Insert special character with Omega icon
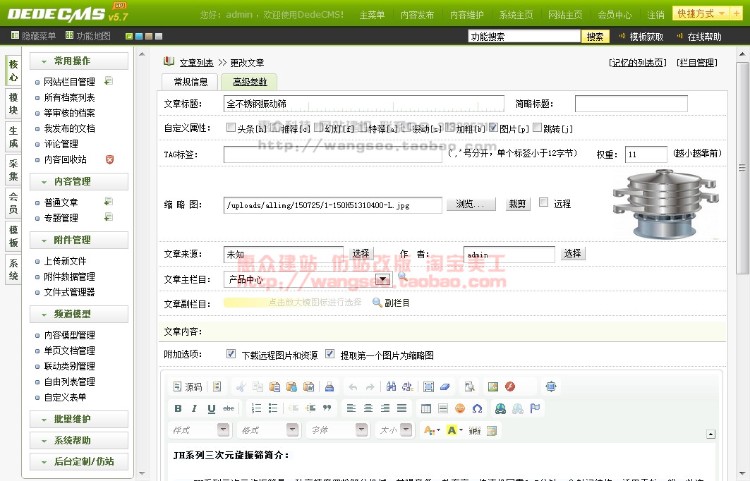Image resolution: width=750 pixels, height=481 pixels. (477, 408)
